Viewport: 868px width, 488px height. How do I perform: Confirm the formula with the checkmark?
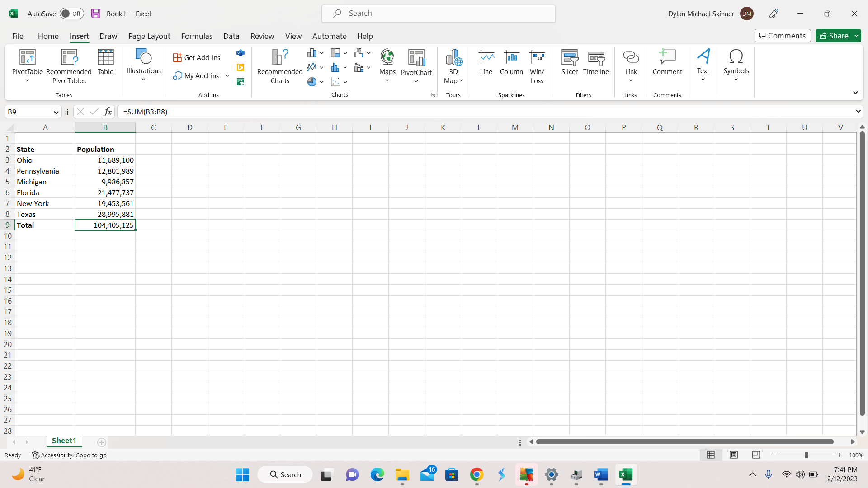point(94,112)
